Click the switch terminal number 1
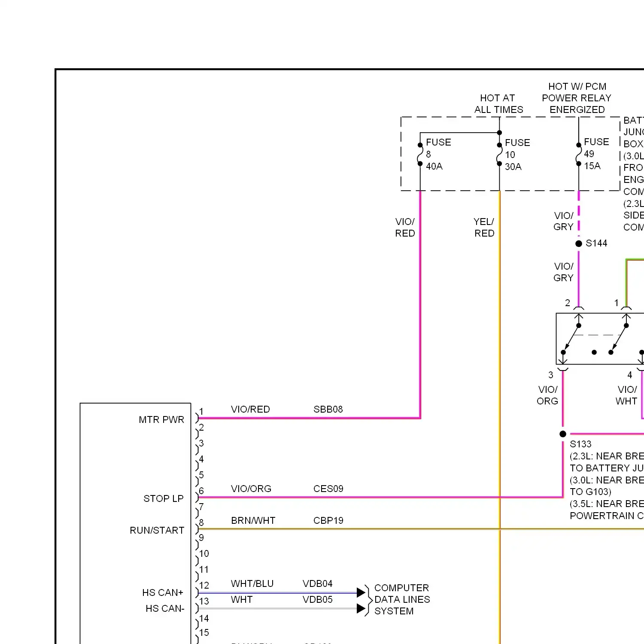Viewport: 644px width, 644px height. (617, 303)
